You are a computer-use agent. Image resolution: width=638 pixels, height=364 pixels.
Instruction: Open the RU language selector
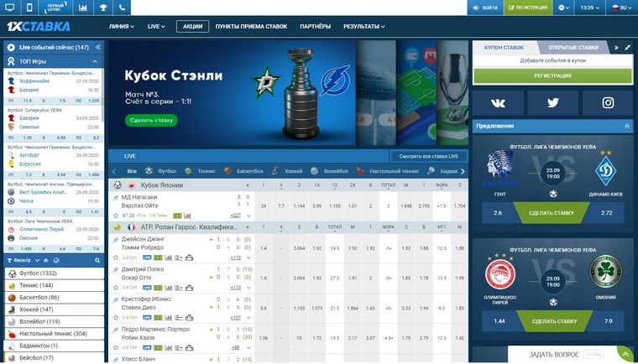coord(622,8)
